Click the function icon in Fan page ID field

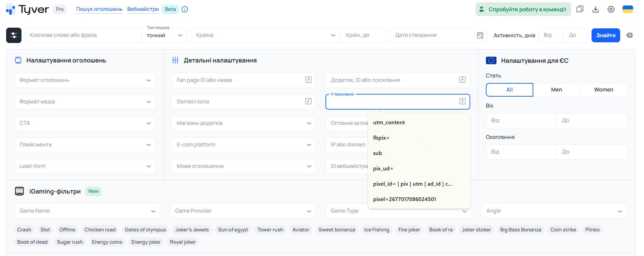(308, 80)
